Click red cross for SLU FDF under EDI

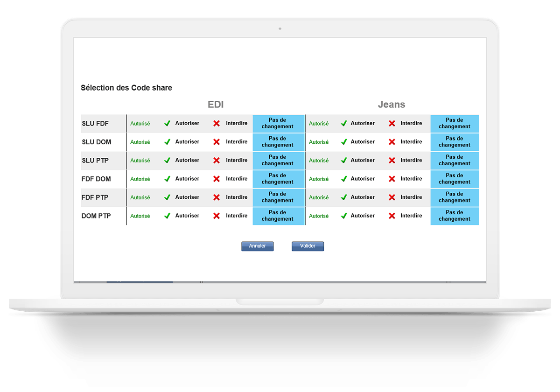217,124
